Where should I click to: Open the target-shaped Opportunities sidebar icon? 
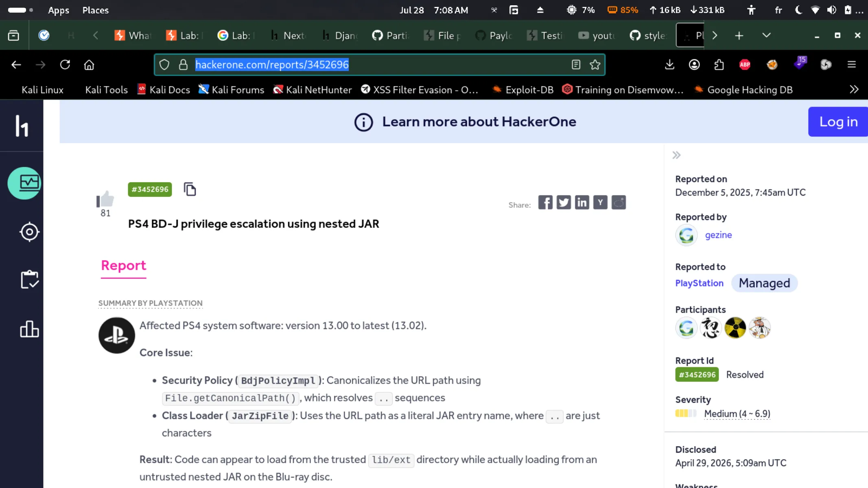[x=29, y=232]
